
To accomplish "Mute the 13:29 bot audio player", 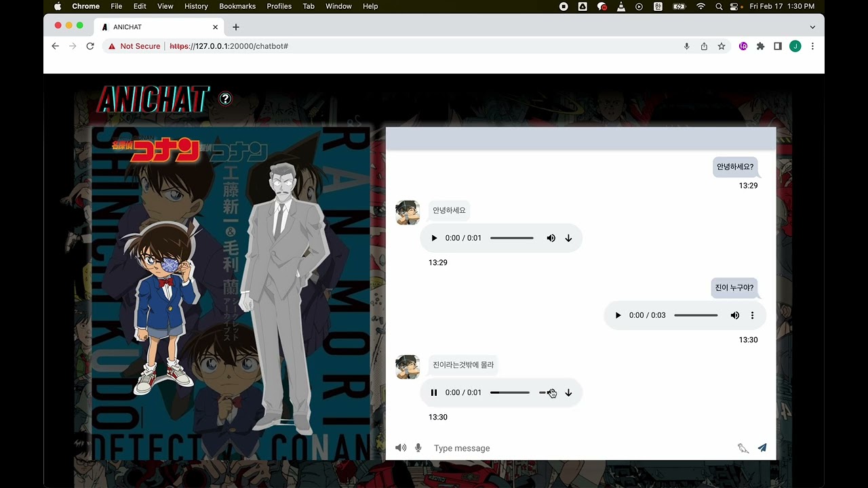I will (551, 238).
